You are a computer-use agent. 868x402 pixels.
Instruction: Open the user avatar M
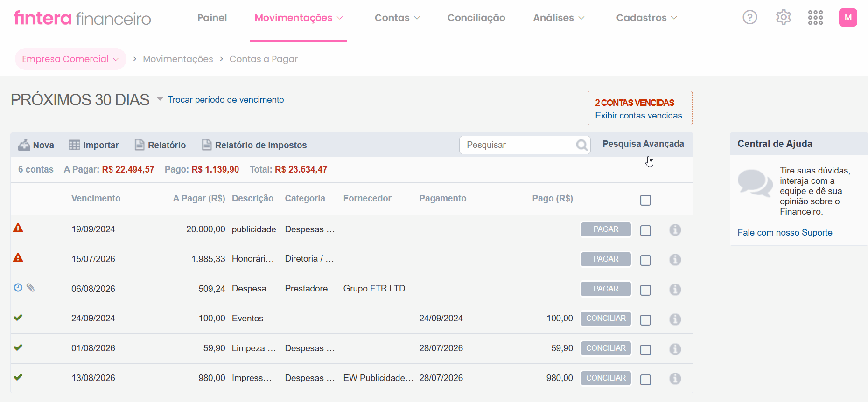[848, 18]
